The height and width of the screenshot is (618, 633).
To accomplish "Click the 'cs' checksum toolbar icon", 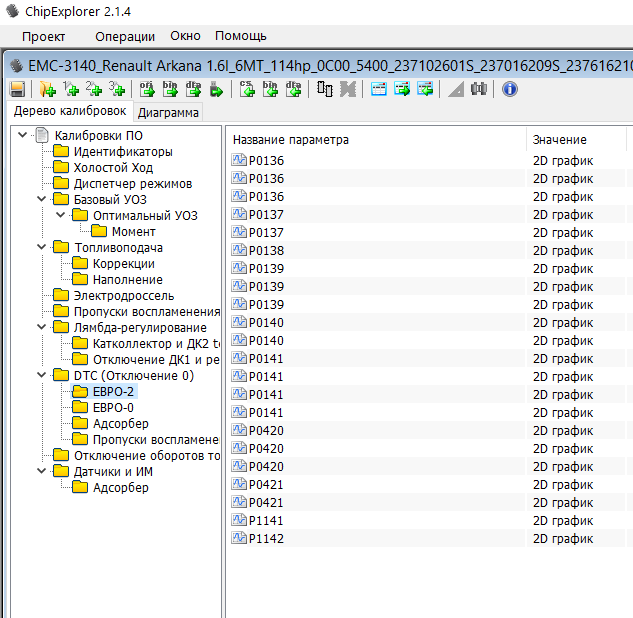I will 247,89.
